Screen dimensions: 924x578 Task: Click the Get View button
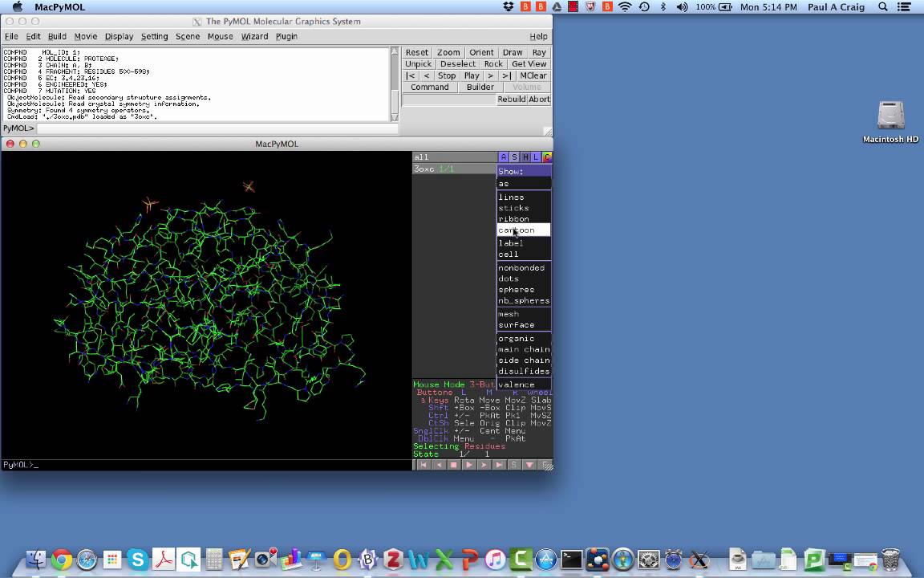pyautogui.click(x=529, y=63)
